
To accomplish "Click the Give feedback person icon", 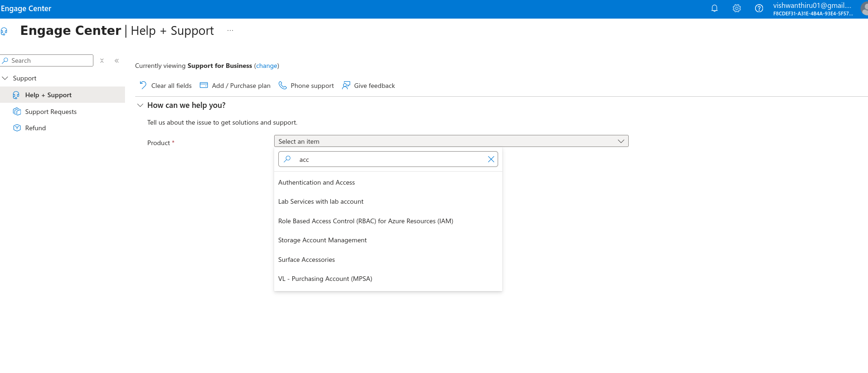I will click(346, 85).
